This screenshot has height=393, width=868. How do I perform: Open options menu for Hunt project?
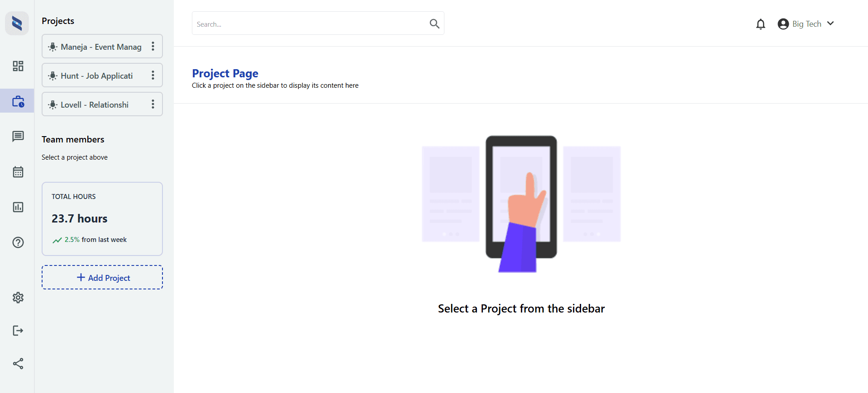point(153,76)
